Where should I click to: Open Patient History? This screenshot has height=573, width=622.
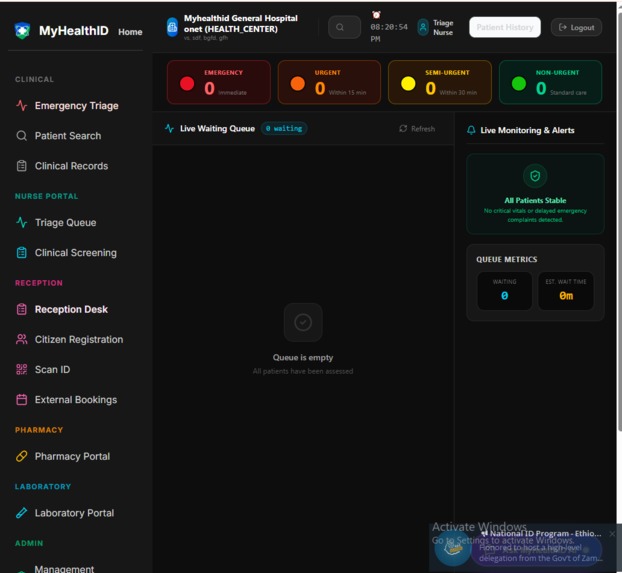(505, 27)
